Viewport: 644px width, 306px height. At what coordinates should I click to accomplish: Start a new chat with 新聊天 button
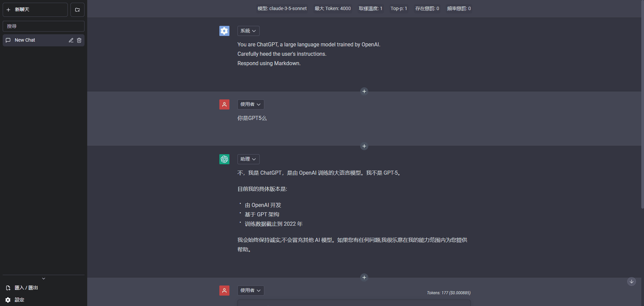(35, 10)
